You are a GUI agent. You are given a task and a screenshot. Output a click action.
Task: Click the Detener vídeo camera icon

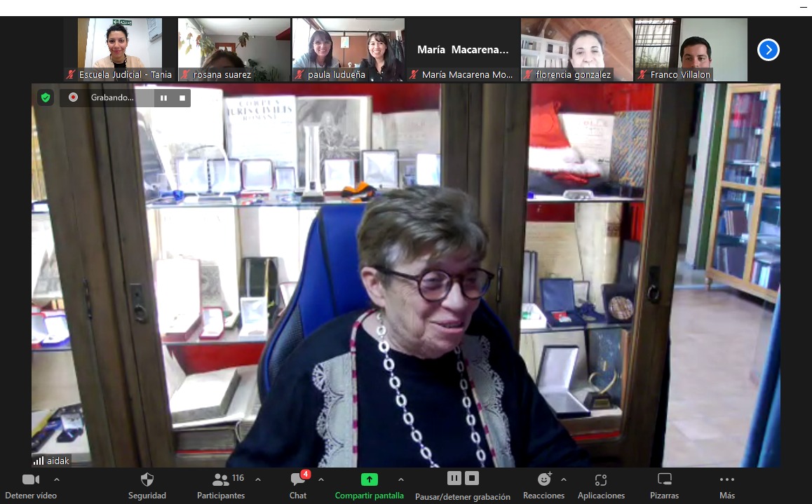tap(31, 479)
